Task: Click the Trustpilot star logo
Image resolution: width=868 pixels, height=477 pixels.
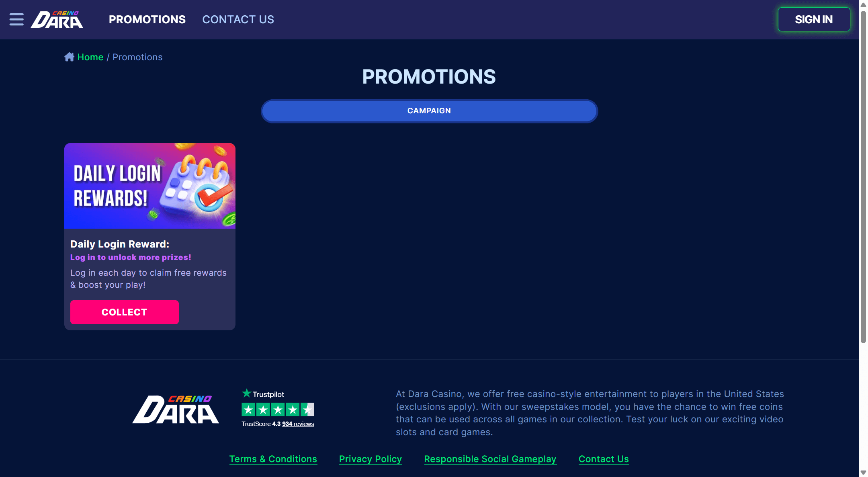Action: pos(247,393)
